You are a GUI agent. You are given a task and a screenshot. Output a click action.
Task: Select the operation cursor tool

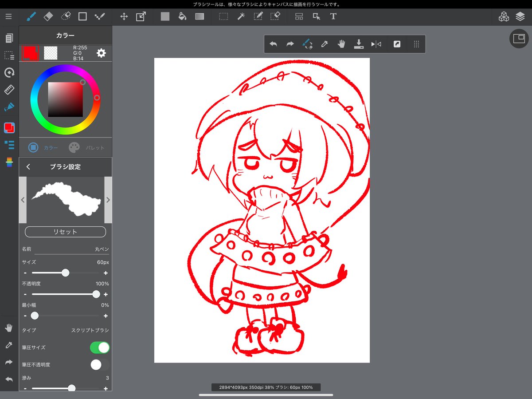click(x=316, y=16)
